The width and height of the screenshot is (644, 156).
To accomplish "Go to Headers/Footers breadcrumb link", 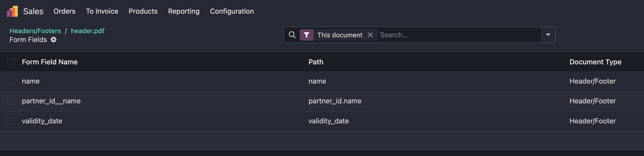I will pos(35,31).
